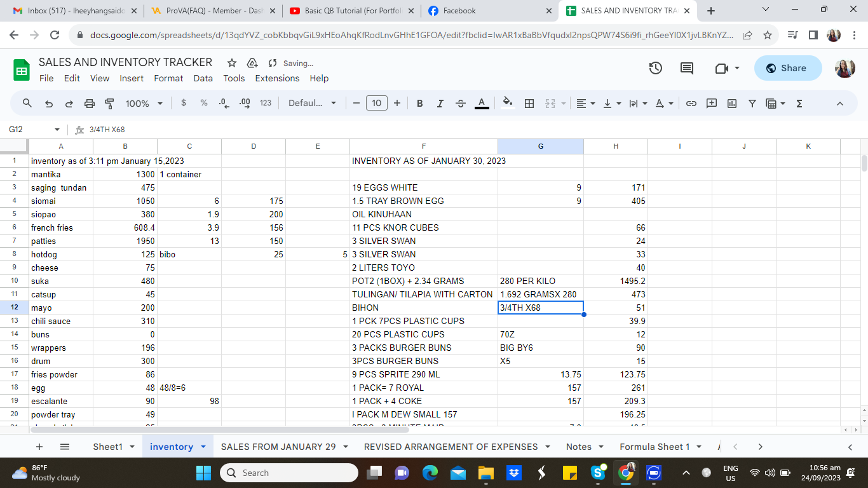Activate the paint format tool

tap(109, 104)
